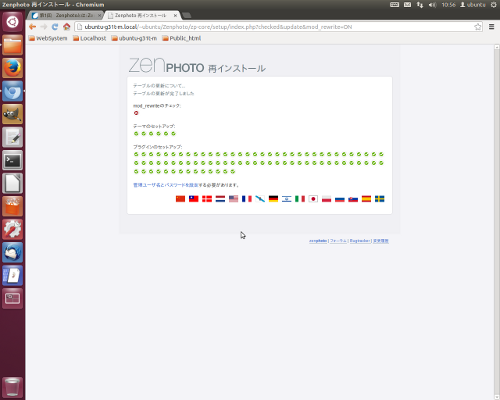This screenshot has width=500, height=400.
Task: Open the ubuntu user menu
Action: coord(473,5)
